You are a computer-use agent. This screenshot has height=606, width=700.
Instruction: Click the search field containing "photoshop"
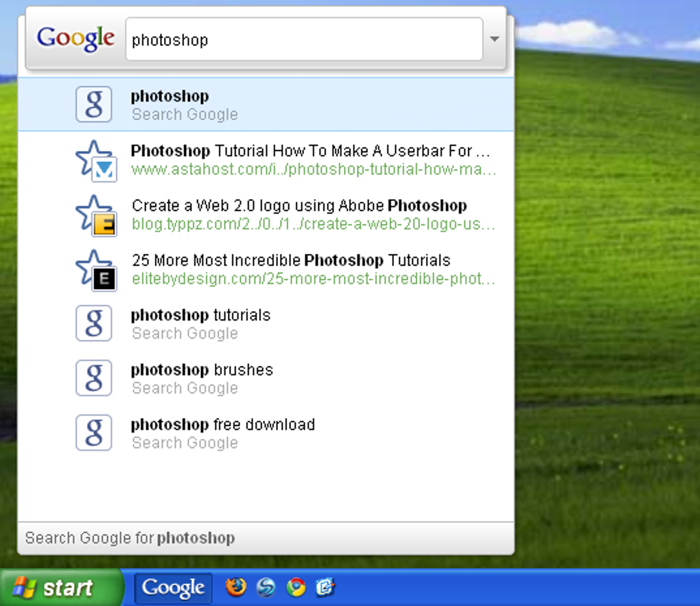pos(304,39)
